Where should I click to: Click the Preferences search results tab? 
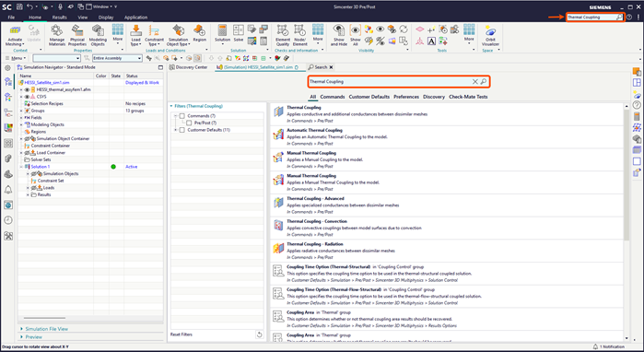coord(406,97)
